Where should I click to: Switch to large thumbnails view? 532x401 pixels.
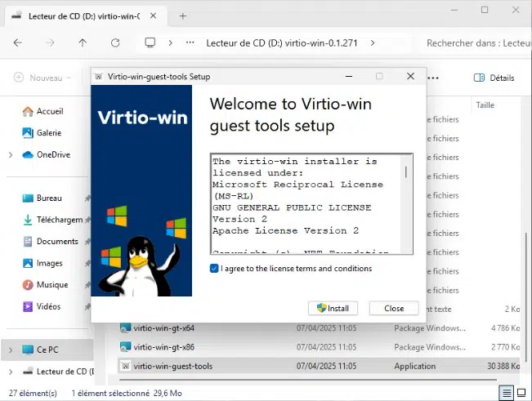coord(521,393)
